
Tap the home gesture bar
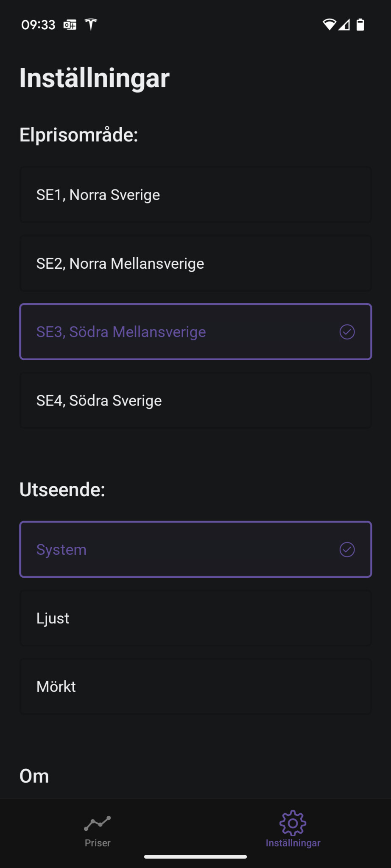(195, 857)
